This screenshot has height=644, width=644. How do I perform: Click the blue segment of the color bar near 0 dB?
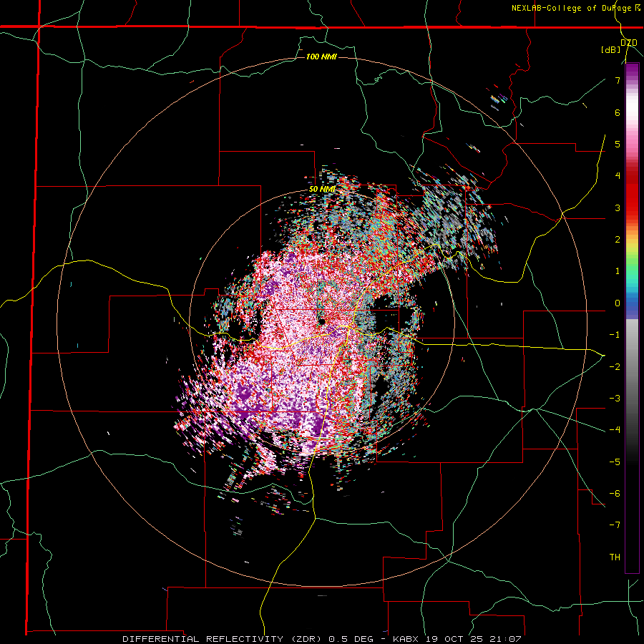click(632, 304)
